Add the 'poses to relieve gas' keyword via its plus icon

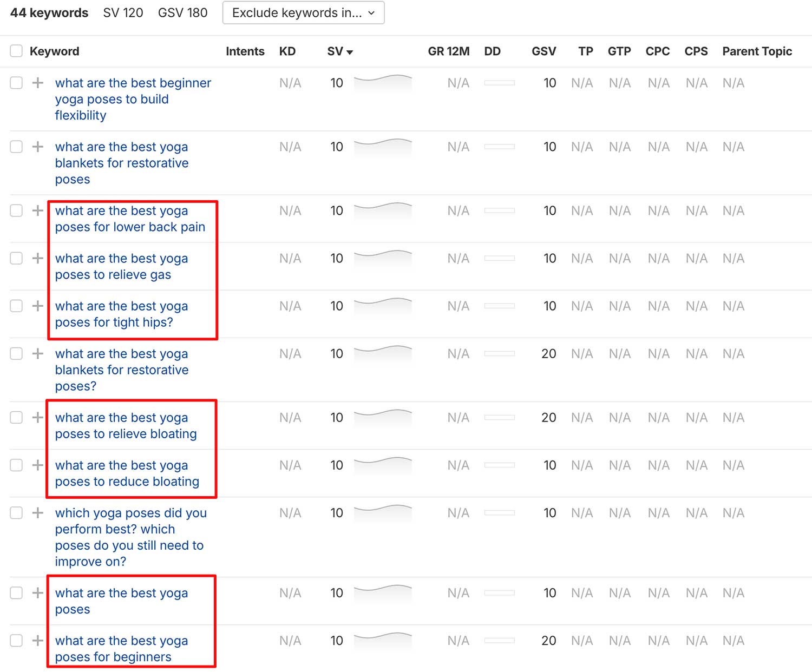pyautogui.click(x=37, y=259)
